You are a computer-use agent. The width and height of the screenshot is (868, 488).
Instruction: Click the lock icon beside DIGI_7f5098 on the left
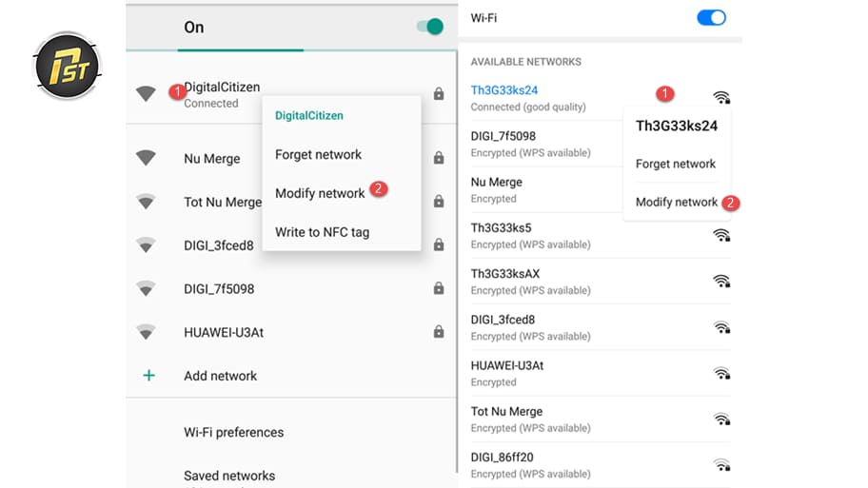(439, 287)
